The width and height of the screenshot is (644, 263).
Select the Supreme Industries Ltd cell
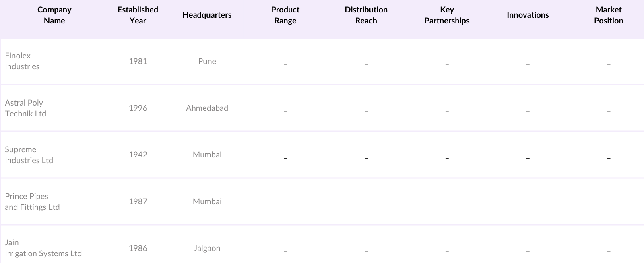[29, 155]
